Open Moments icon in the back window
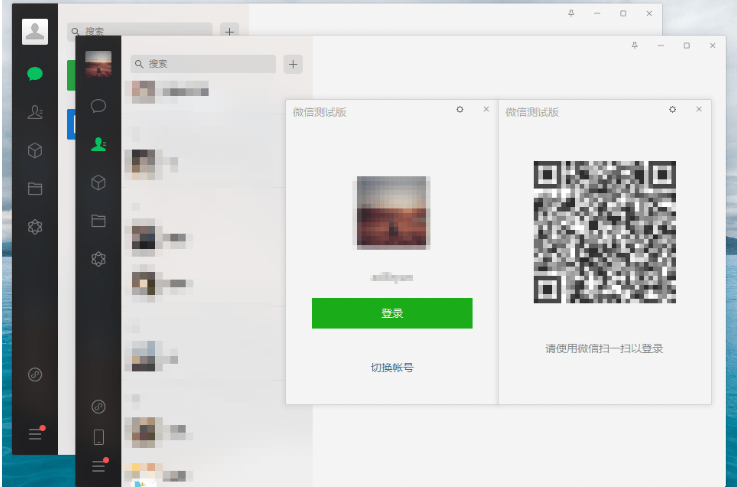Image resolution: width=737 pixels, height=487 pixels. pyautogui.click(x=35, y=227)
